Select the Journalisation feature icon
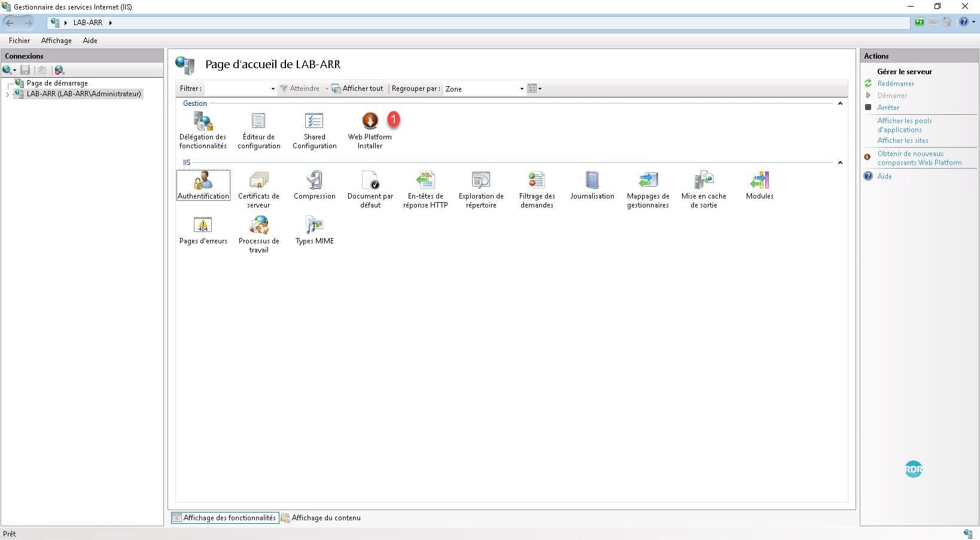 592,185
